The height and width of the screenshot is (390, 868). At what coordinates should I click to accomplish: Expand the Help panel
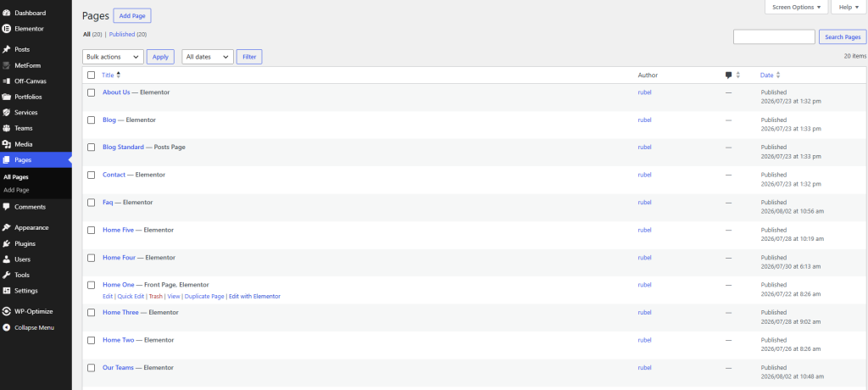(849, 7)
